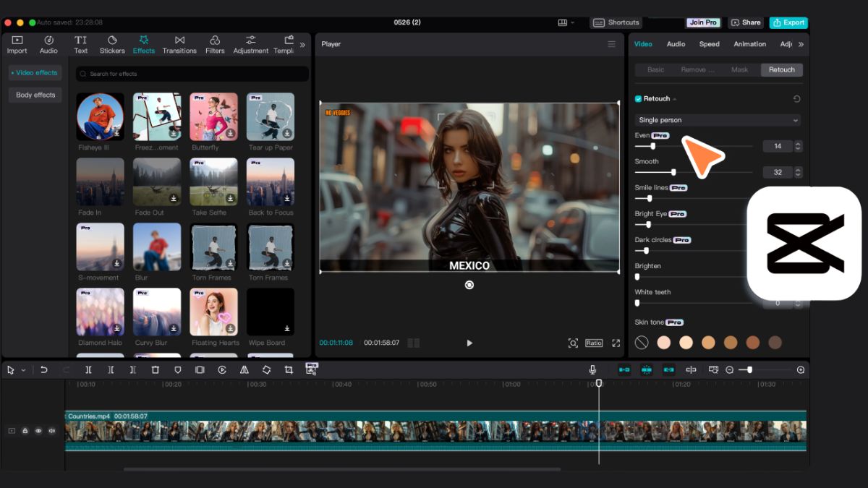Image resolution: width=868 pixels, height=488 pixels.
Task: Click the zoom out minus icon on timeline
Action: (x=729, y=369)
